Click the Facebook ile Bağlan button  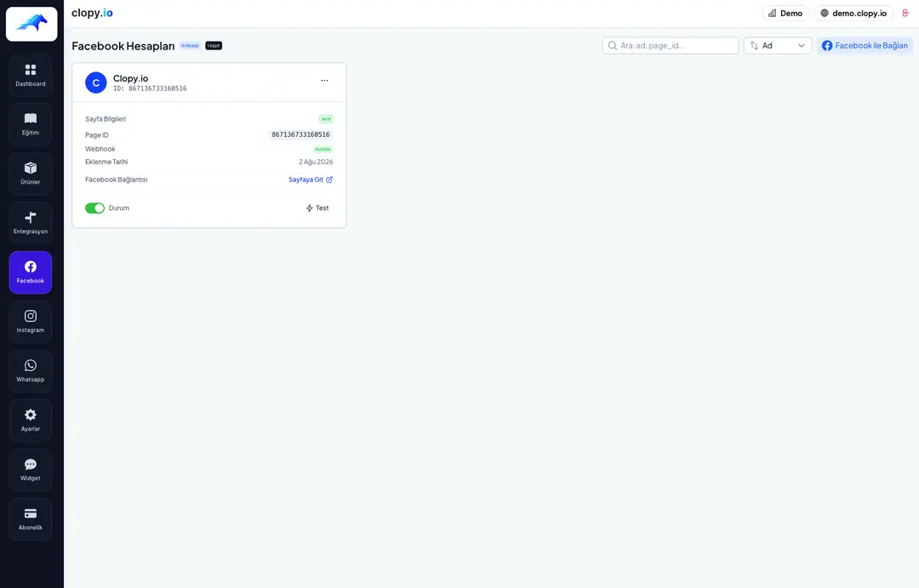pyautogui.click(x=865, y=45)
